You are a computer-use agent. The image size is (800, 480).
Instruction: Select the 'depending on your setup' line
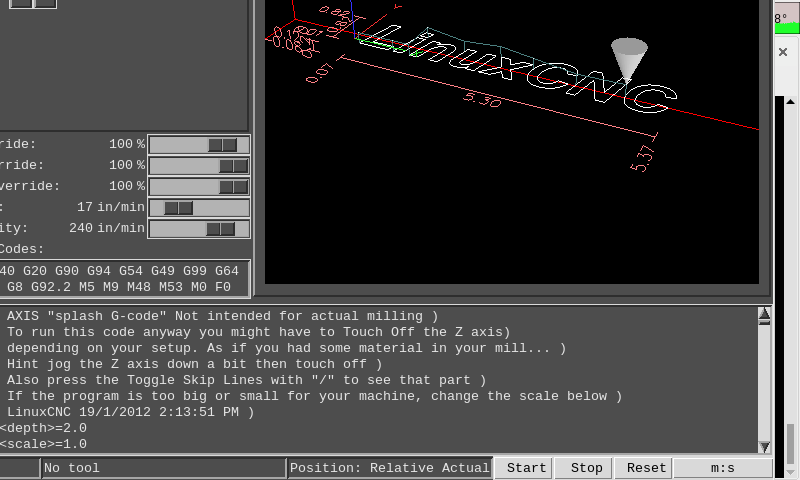click(x=286, y=348)
